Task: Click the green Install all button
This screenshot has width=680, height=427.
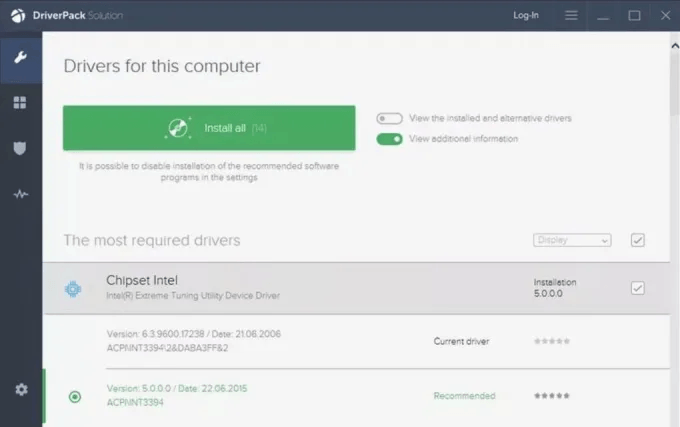Action: 209,128
